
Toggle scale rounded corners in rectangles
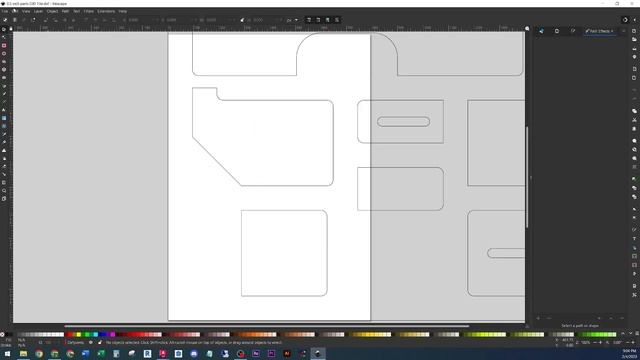[318, 20]
